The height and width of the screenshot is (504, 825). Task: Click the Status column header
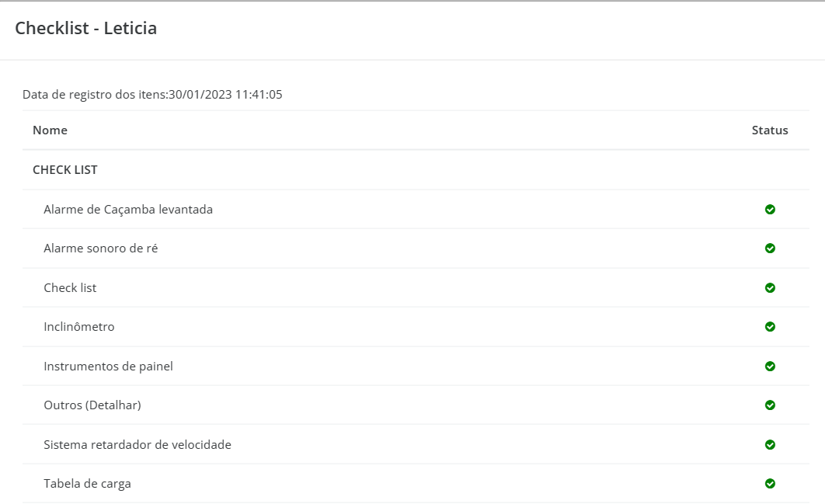coord(770,130)
